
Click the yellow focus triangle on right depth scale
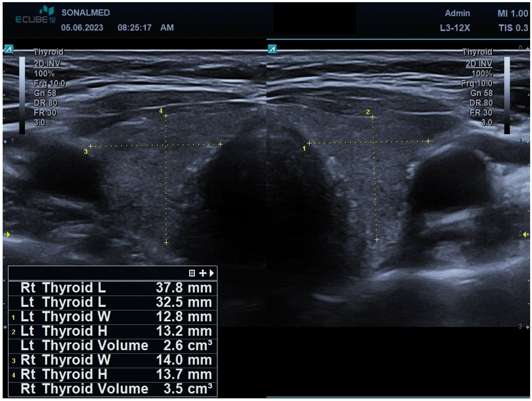click(x=524, y=234)
